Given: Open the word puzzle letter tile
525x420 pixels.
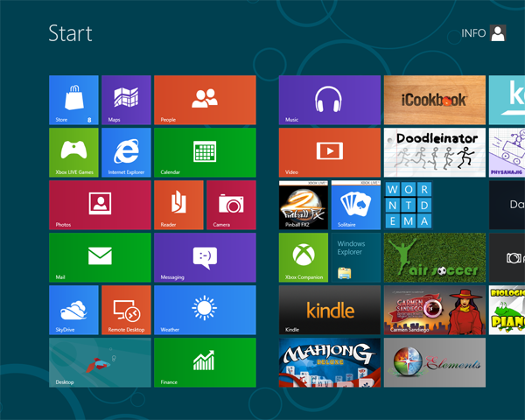Looking at the screenshot, I should point(409,205).
